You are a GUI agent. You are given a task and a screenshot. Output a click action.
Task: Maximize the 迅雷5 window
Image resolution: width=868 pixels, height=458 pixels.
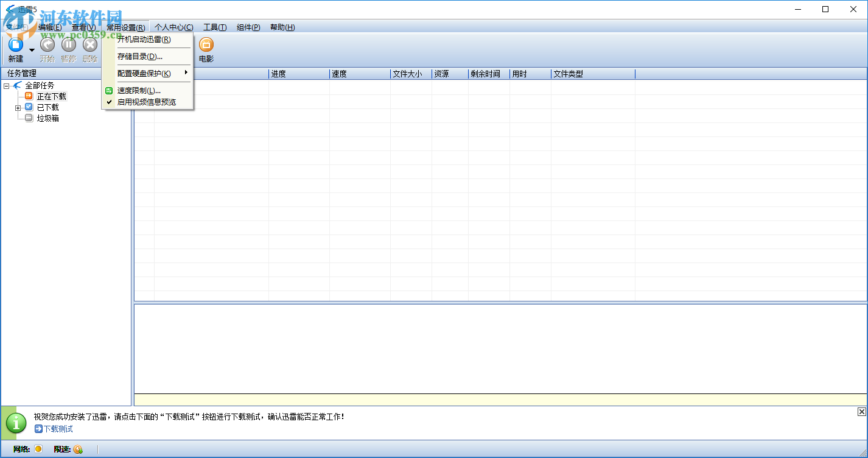(825, 9)
